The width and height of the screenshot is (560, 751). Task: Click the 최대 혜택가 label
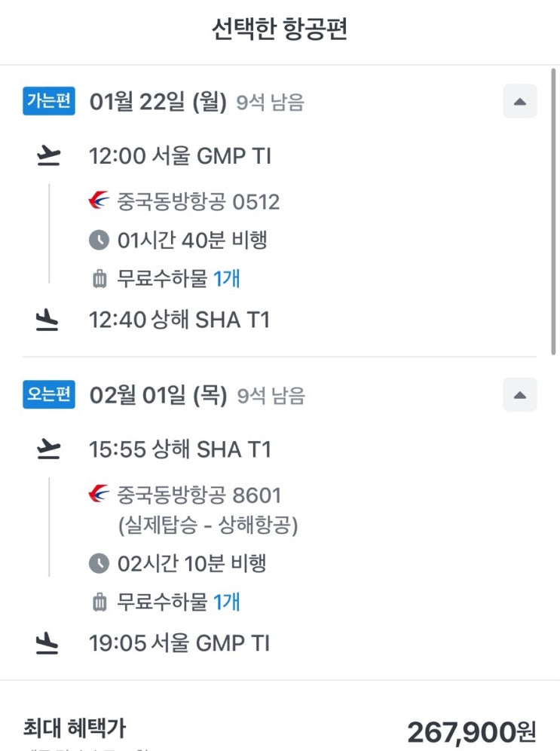(74, 728)
